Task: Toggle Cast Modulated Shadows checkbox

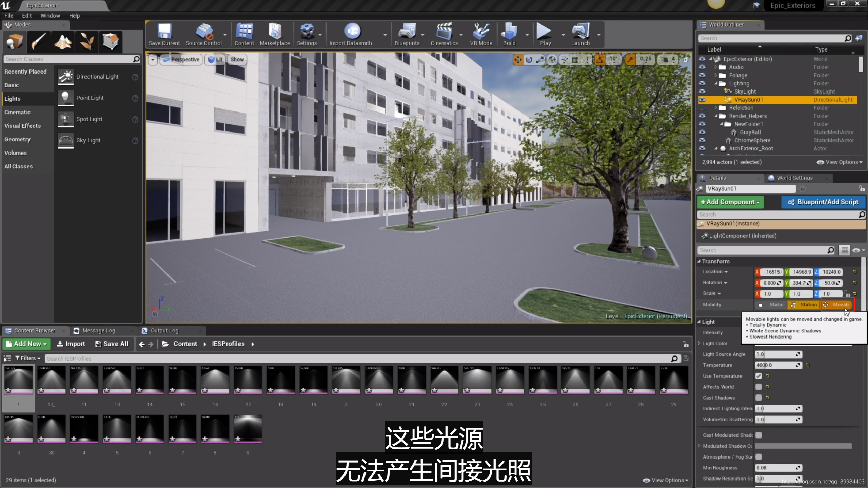Action: tap(758, 435)
